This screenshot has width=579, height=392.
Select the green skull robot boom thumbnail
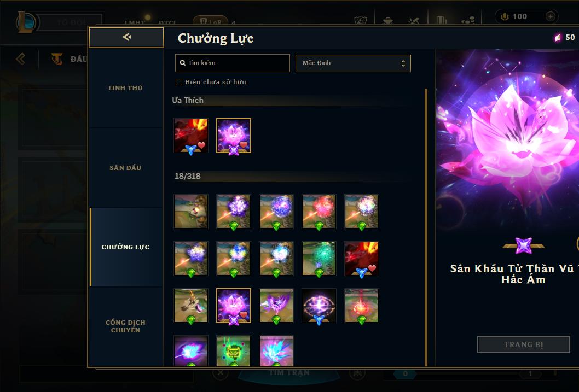coord(233,350)
